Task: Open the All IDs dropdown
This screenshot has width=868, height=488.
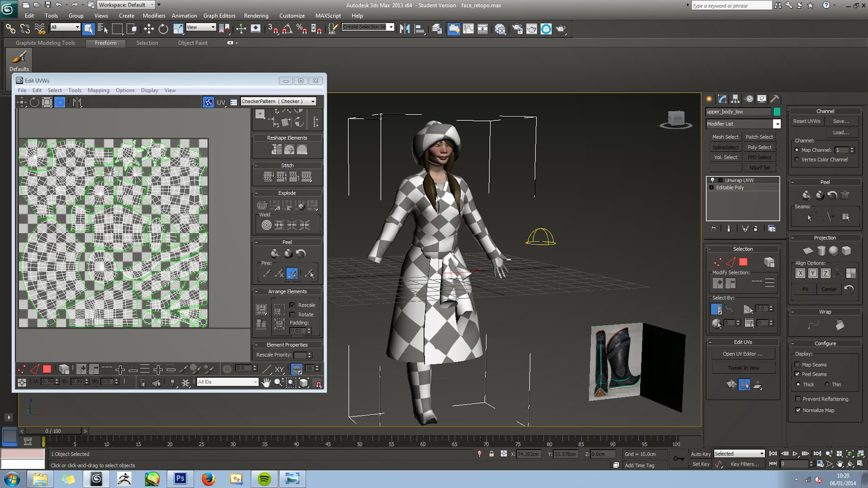Action: pyautogui.click(x=227, y=382)
